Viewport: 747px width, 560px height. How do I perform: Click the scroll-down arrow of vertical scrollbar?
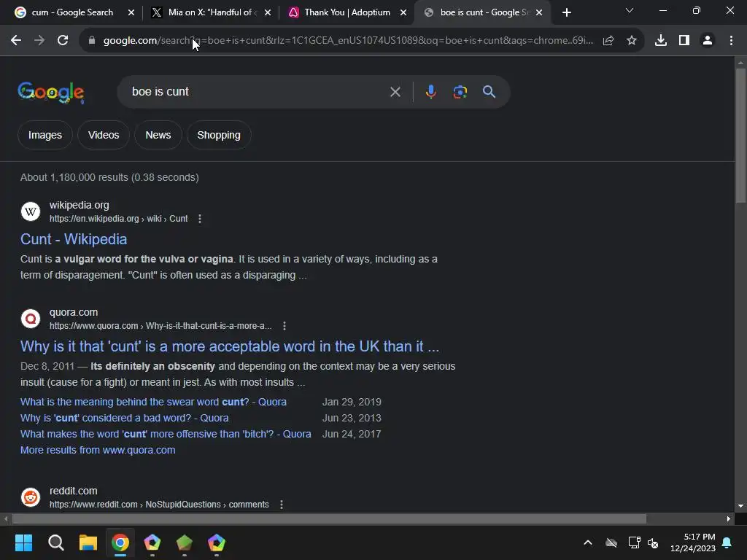[x=741, y=506]
